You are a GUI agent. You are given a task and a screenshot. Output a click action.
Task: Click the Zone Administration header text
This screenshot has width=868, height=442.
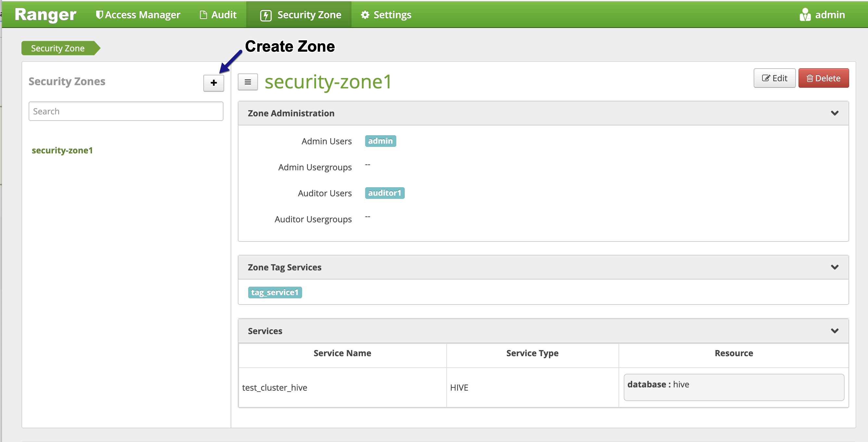point(291,113)
